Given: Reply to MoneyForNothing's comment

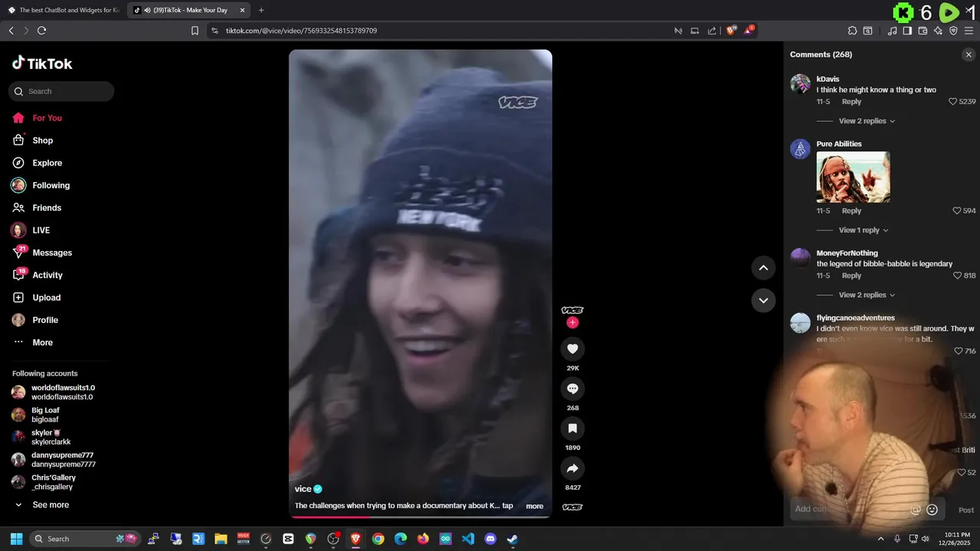Looking at the screenshot, I should 851,275.
